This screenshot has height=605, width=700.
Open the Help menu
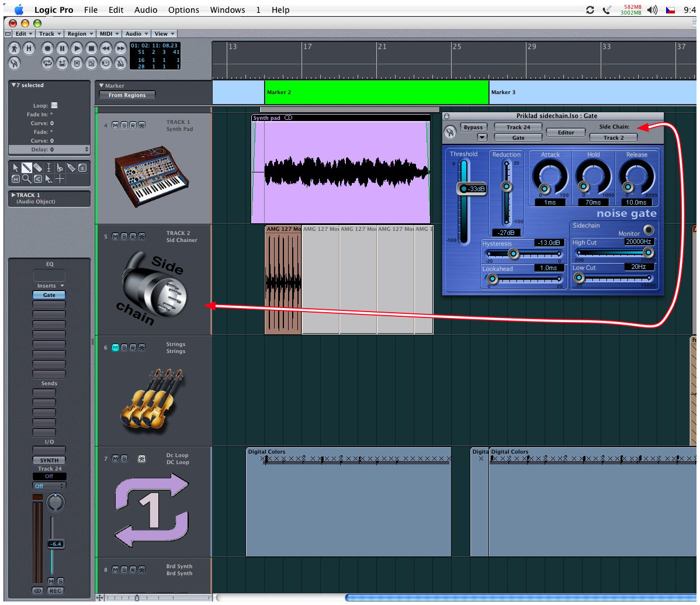tap(280, 10)
